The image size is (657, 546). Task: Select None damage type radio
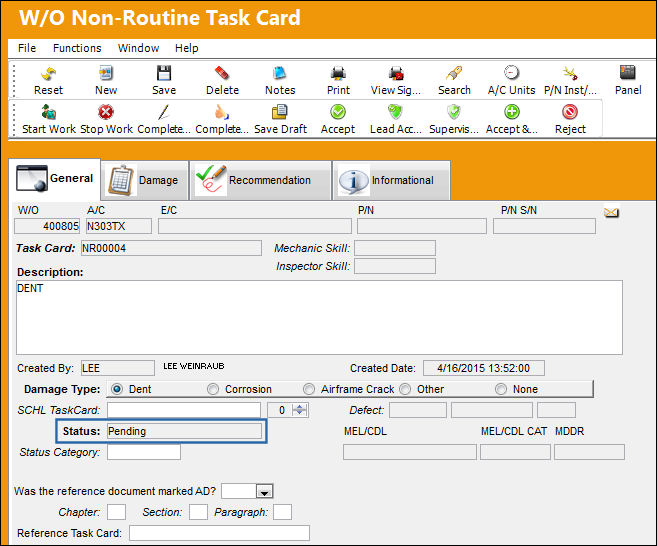501,389
